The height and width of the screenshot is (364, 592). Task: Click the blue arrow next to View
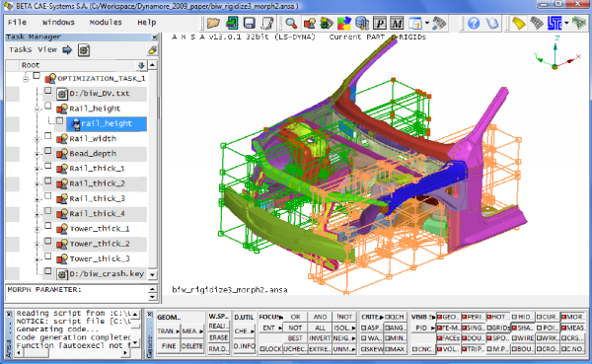tap(67, 50)
